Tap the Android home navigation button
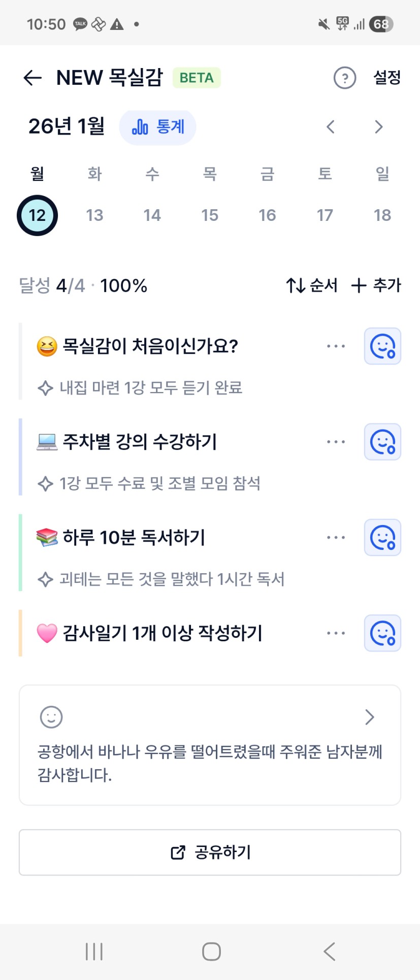The height and width of the screenshot is (980, 420). coord(211,952)
